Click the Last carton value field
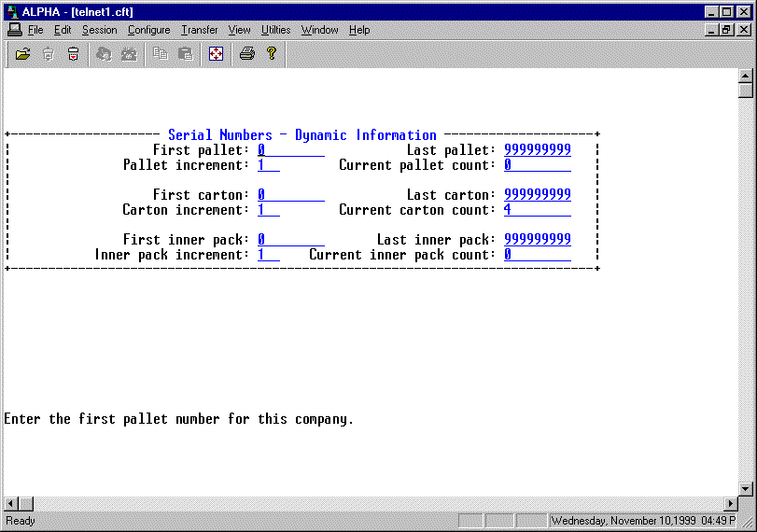Screen dimensions: 757x532 (x=537, y=195)
